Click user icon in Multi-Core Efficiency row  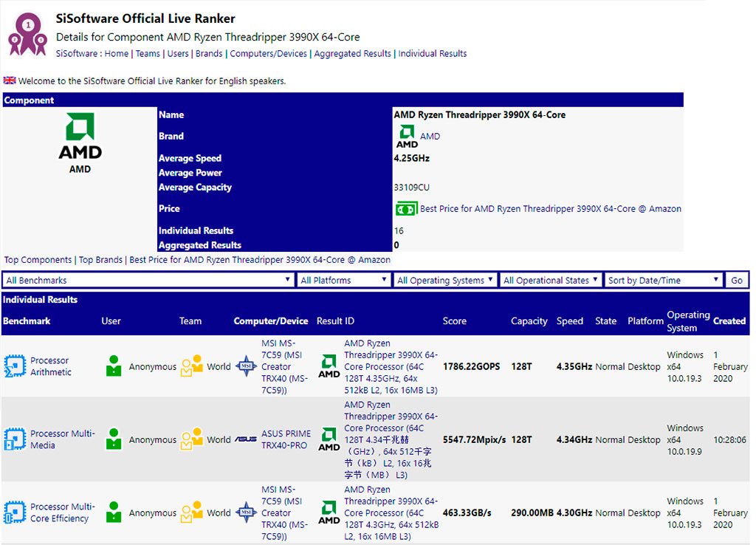(113, 513)
